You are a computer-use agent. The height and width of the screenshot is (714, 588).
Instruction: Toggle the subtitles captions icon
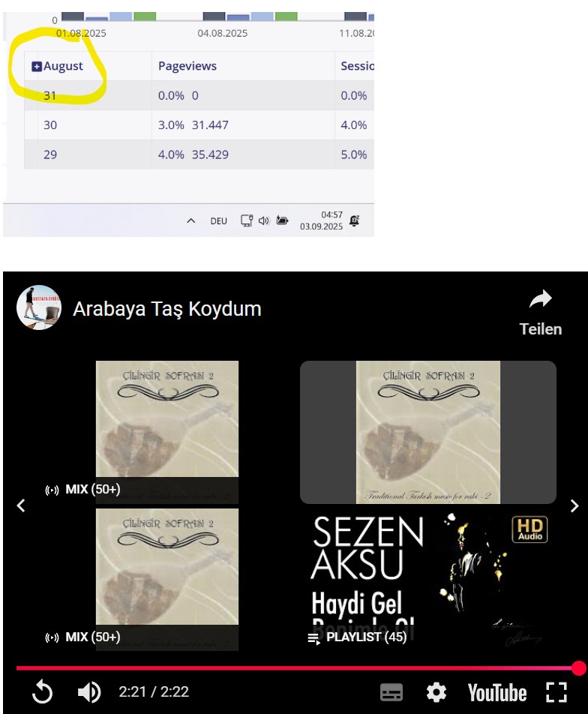click(391, 692)
